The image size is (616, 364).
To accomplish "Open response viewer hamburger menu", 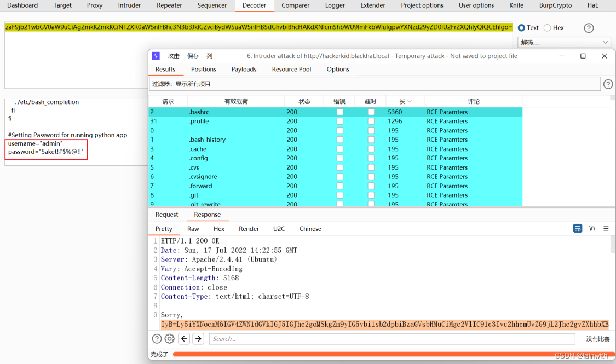I will 606,228.
